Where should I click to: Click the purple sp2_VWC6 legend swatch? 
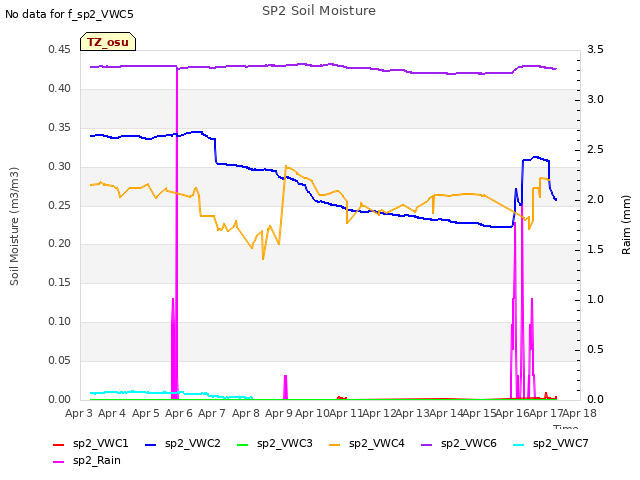click(427, 444)
